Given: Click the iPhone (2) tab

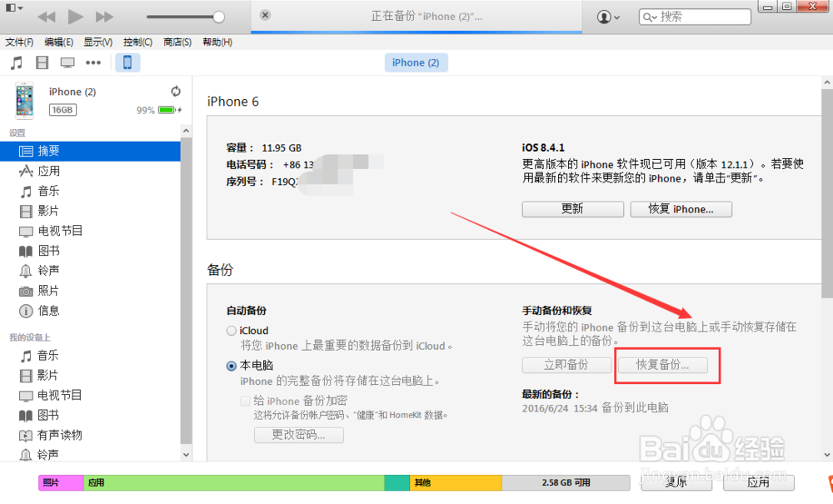Looking at the screenshot, I should tap(416, 62).
